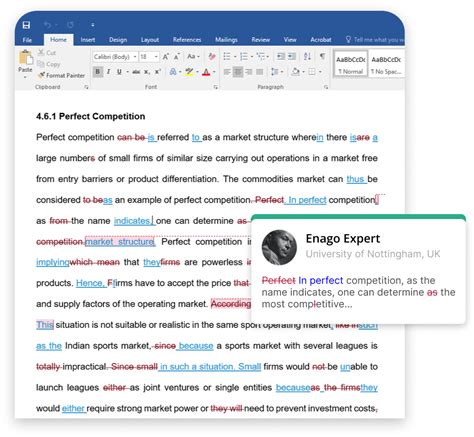Open the Change Case Aa dropdown
The height and width of the screenshot is (437, 474).
pos(193,57)
